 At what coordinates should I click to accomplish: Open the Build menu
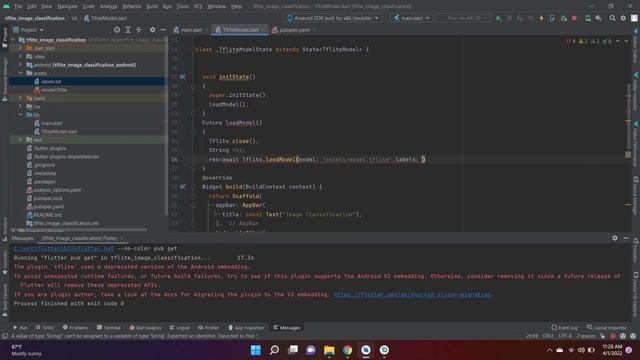point(152,6)
